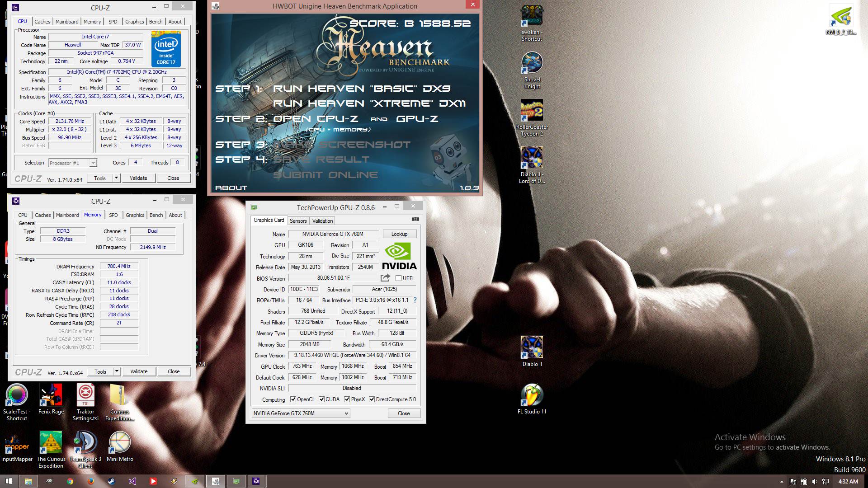Click the Intel Core i7-4702MQ specification field
868x488 pixels.
[x=117, y=72]
